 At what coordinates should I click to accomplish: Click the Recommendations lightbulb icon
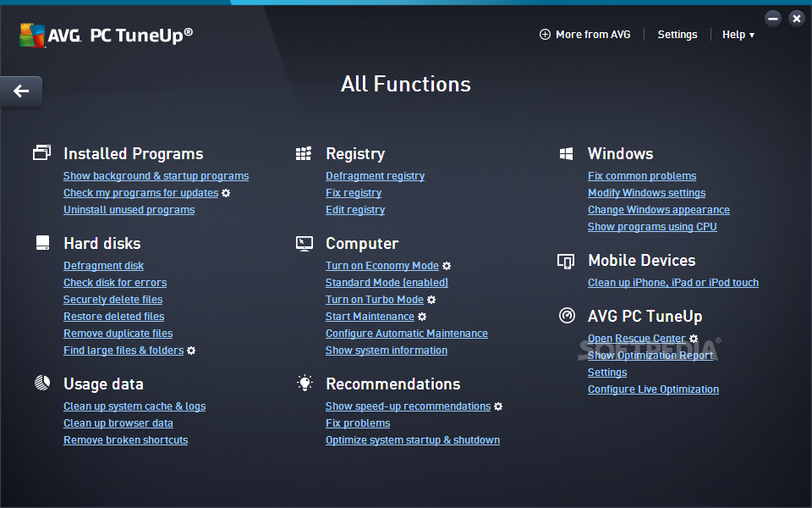305,383
